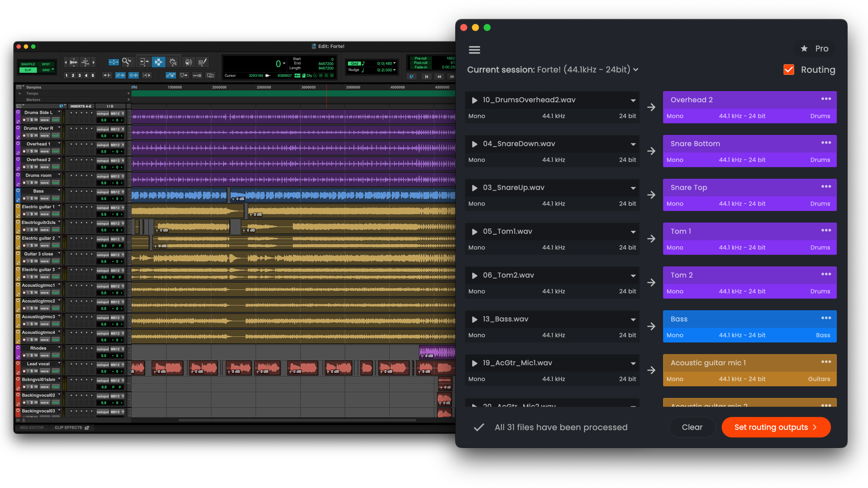Open dropdown for 10_DrumsOverhead2.wav
868x488 pixels.
pos(633,100)
